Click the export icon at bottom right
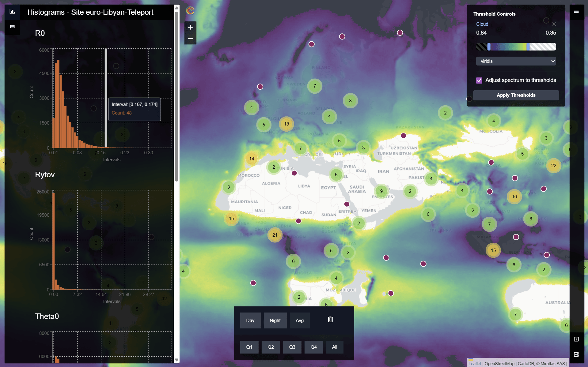This screenshot has height=367, width=588. tap(576, 354)
